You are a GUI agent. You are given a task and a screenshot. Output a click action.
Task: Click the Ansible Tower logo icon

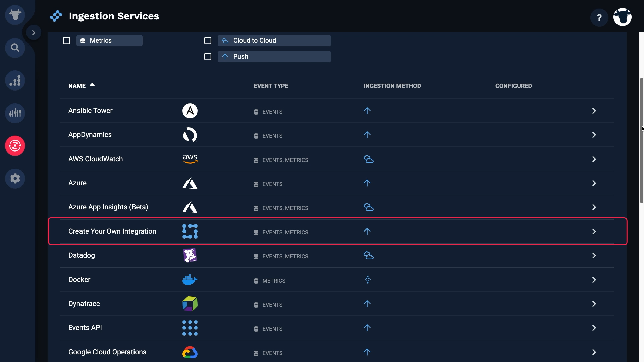(190, 111)
